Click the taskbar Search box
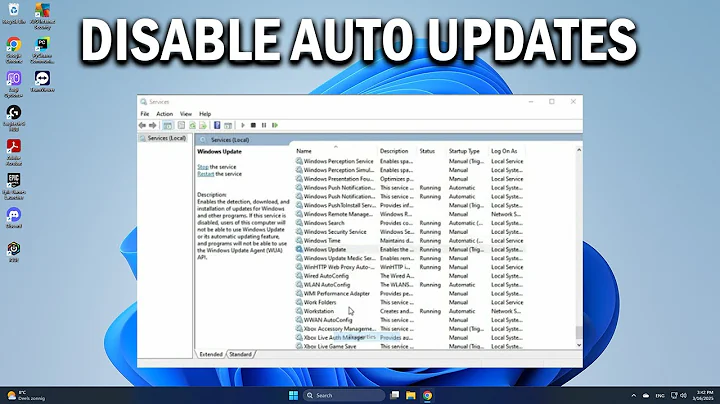This screenshot has width=720, height=404. click(x=343, y=395)
